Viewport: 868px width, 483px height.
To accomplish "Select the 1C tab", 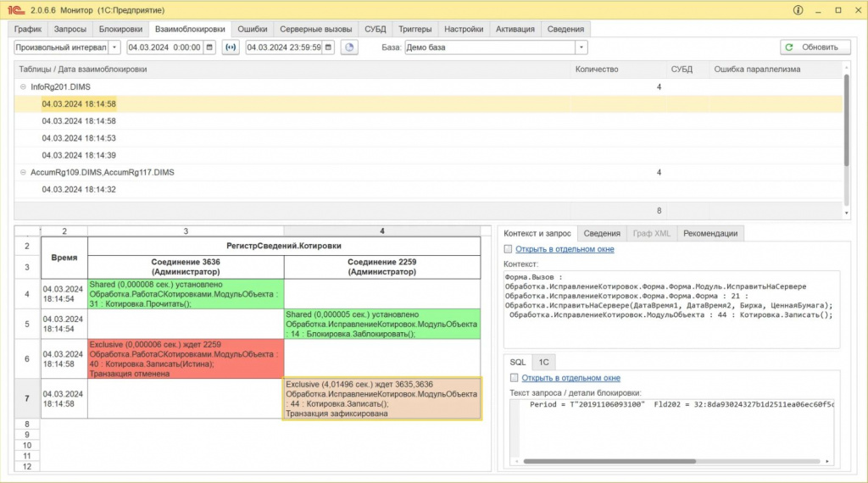I will (x=543, y=363).
